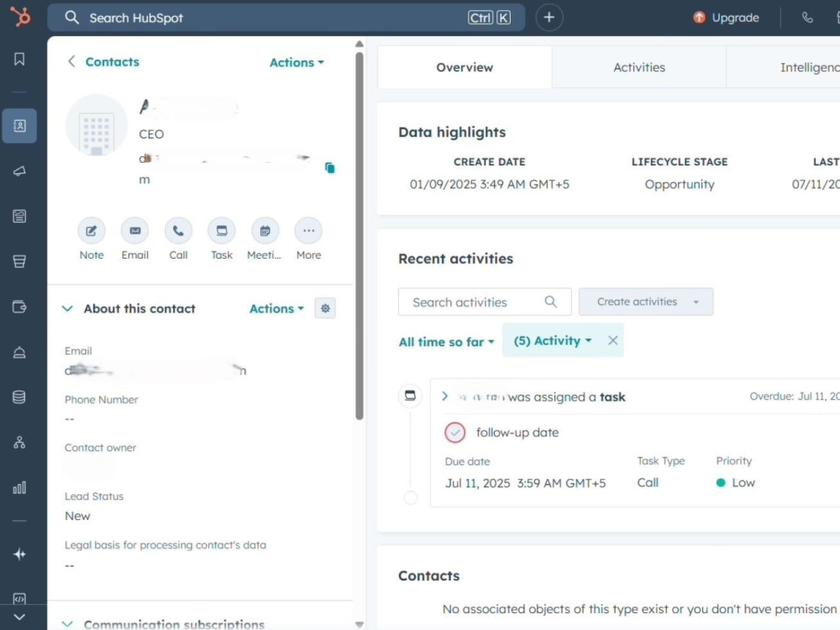Click the Search activities magnifier icon
840x630 pixels.
click(551, 302)
